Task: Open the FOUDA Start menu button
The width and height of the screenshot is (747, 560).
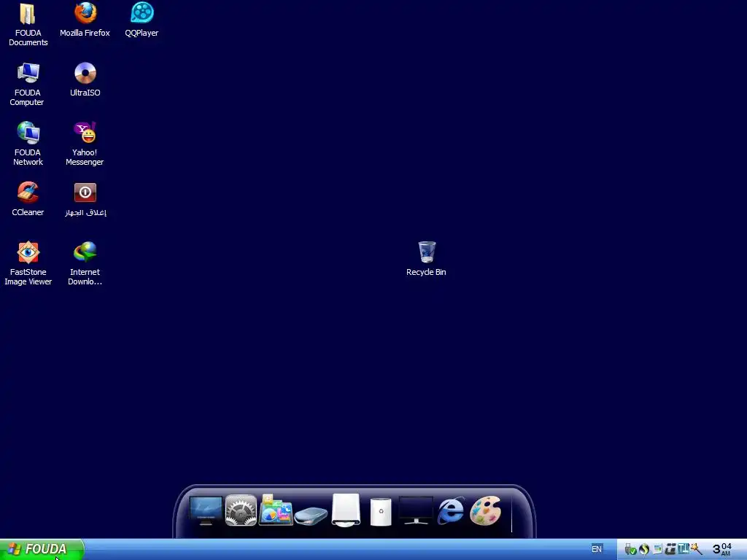Action: [x=42, y=550]
